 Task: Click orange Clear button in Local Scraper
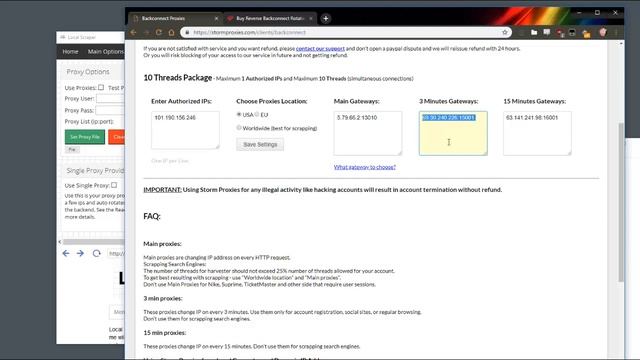[x=117, y=137]
